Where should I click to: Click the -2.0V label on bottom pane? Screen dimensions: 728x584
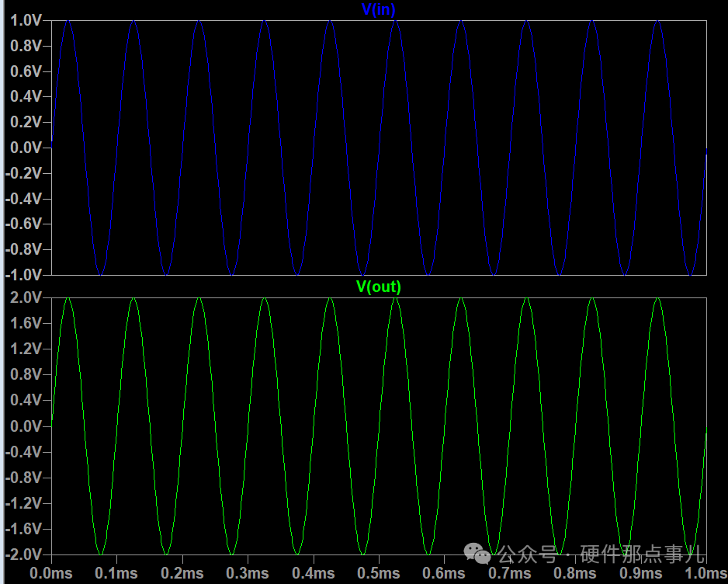point(23,555)
